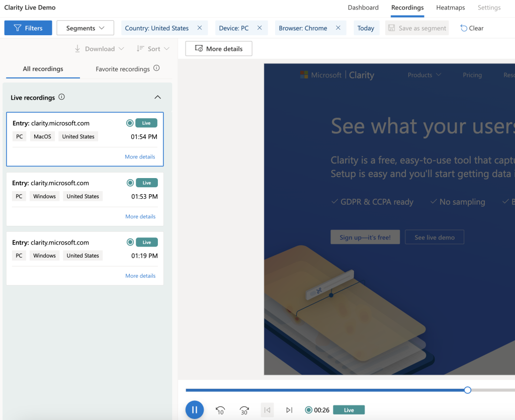Go to the Dashboard tab
The height and width of the screenshot is (420, 515).
[x=363, y=8]
